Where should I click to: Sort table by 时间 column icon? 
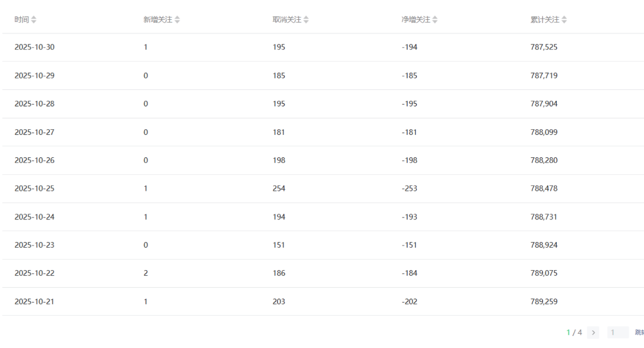click(x=34, y=20)
